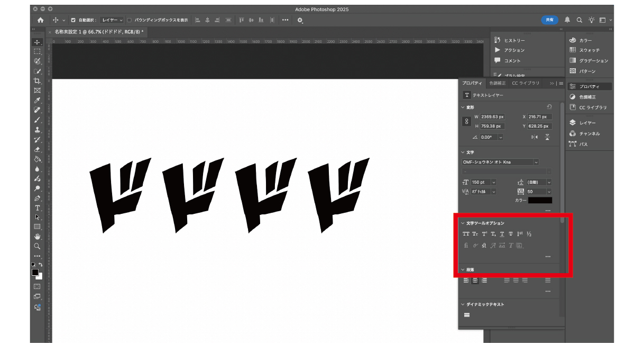Collapse the 文字ツールオプション section

[463, 223]
